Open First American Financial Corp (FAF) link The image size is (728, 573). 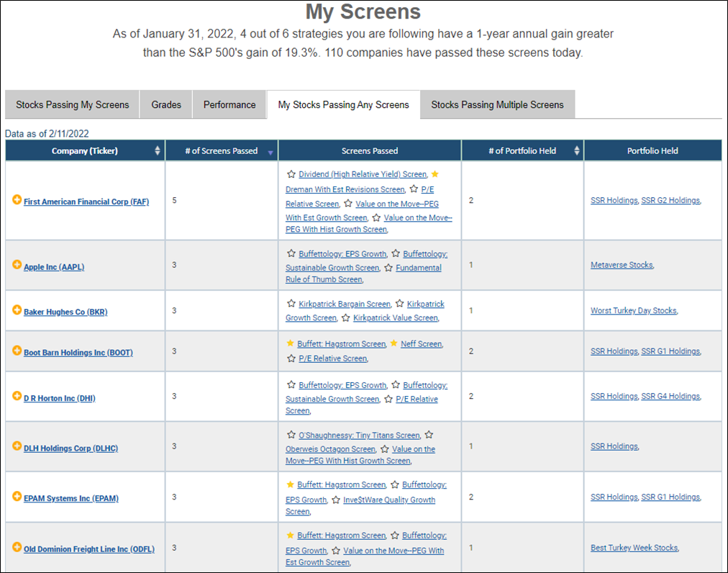[x=86, y=202]
